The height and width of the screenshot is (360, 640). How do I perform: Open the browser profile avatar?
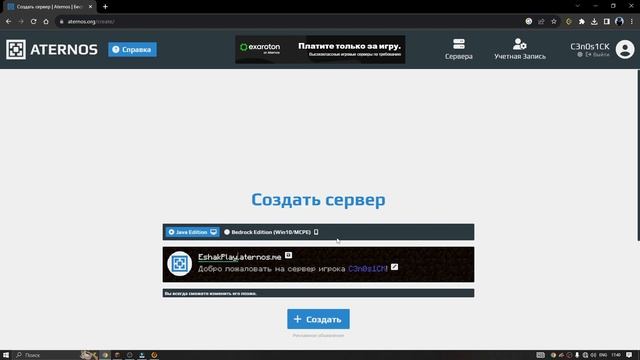(619, 21)
